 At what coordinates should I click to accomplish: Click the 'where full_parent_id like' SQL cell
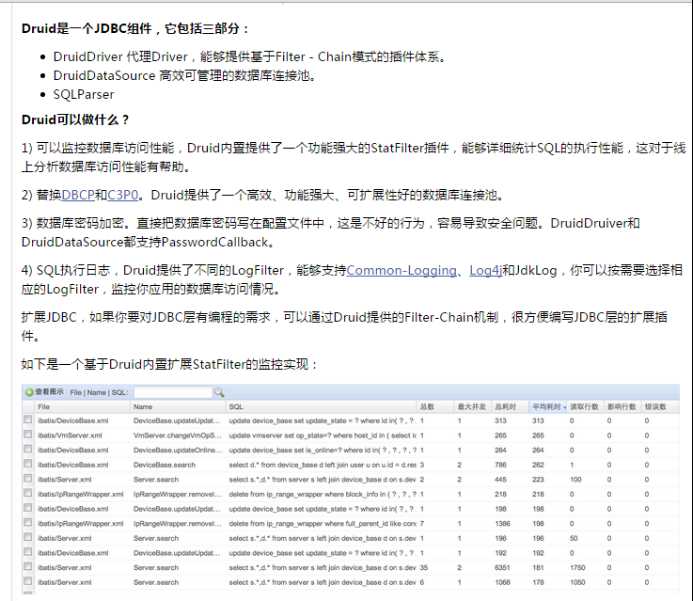tap(322, 524)
